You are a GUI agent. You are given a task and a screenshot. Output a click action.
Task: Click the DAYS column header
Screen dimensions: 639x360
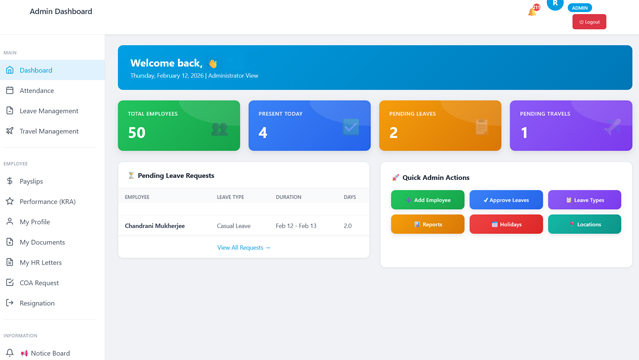350,197
